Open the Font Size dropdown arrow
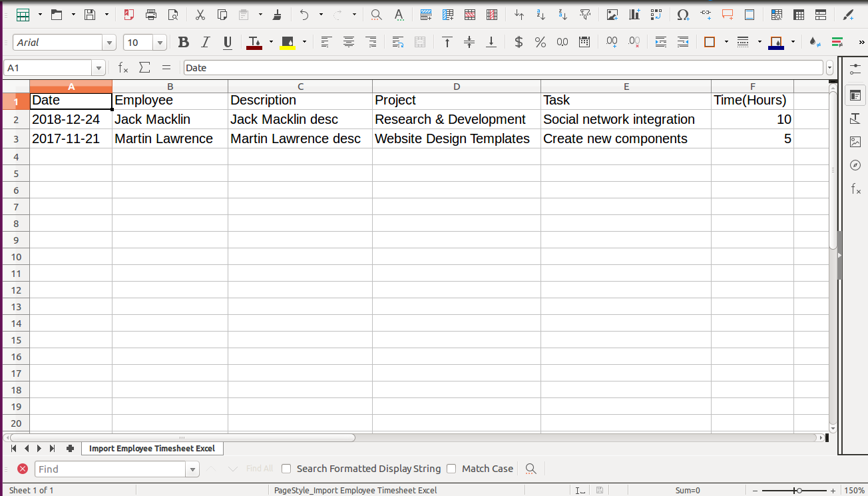868x496 pixels. coord(160,43)
